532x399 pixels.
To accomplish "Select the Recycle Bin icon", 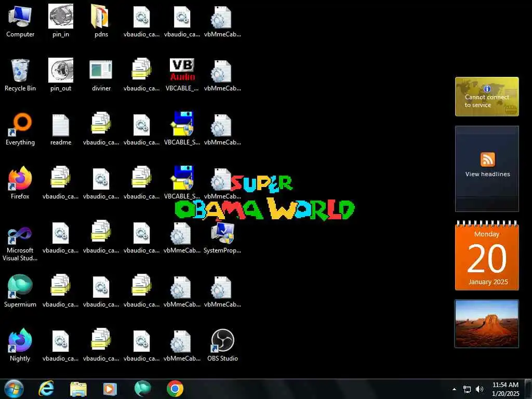I will point(20,75).
